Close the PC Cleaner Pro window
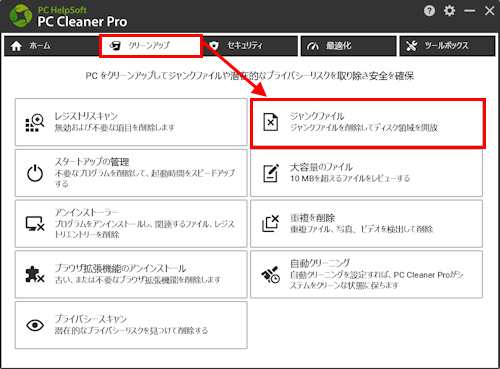500x369 pixels. [x=489, y=11]
